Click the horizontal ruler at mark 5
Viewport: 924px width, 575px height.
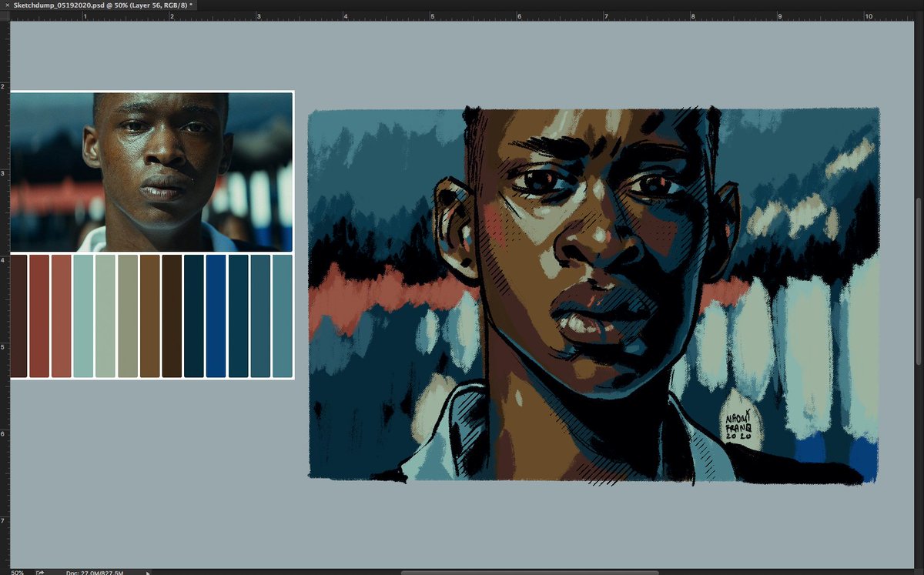(431, 15)
